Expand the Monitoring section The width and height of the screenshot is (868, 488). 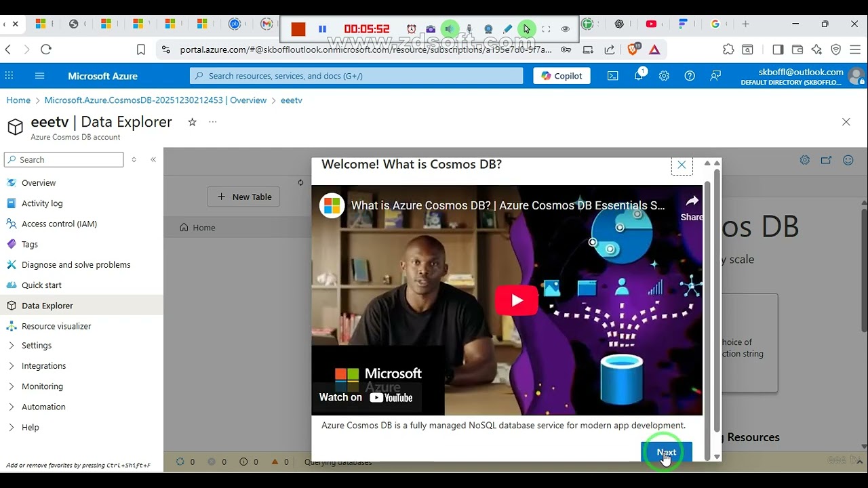42,386
